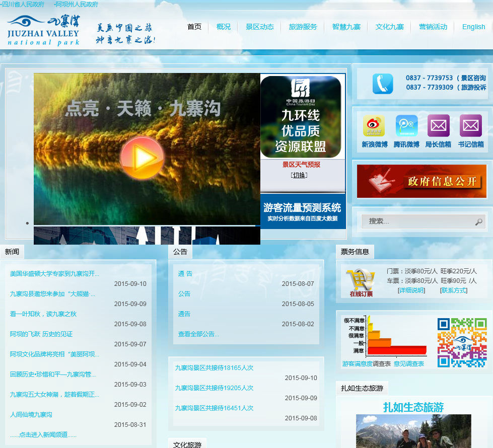The width and height of the screenshot is (493, 448).
Task: Click the slideshow dot indicator
Action: pyautogui.click(x=27, y=223)
